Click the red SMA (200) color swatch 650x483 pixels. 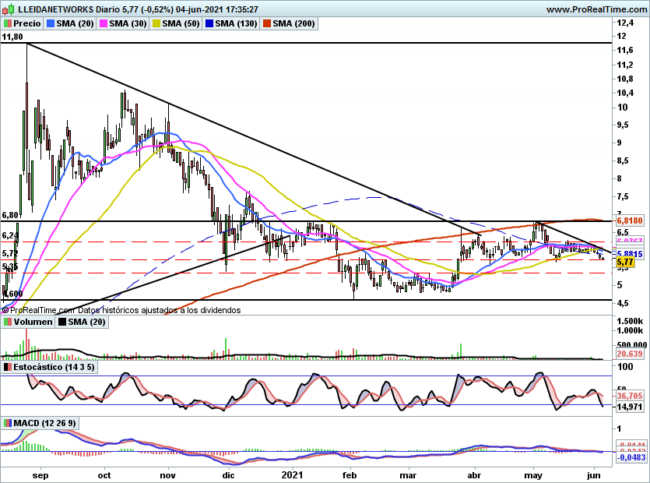click(267, 24)
